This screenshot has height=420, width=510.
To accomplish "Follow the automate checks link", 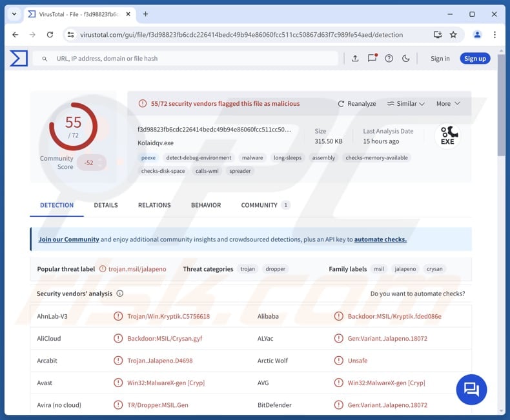I will click(380, 239).
